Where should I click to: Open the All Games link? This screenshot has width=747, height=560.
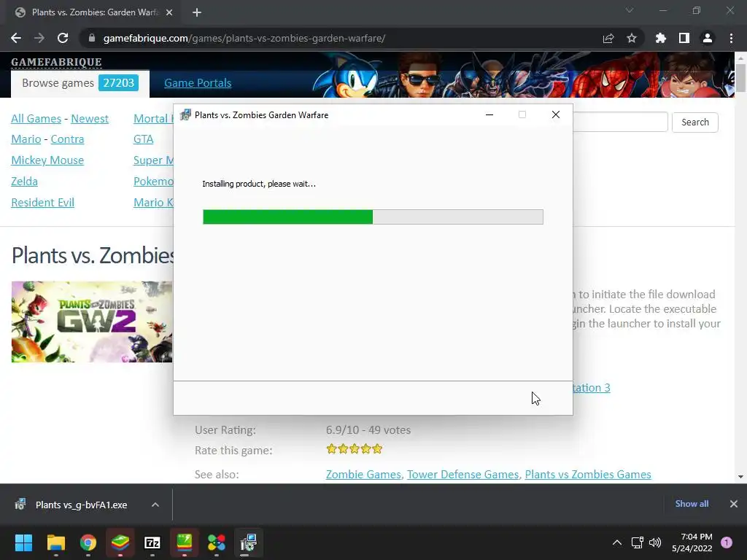point(36,119)
